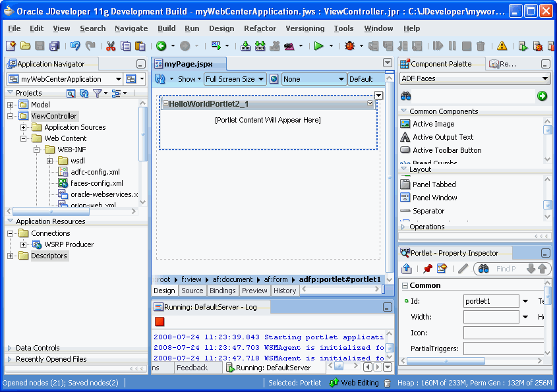The width and height of the screenshot is (557, 392).
Task: Switch to the History tab
Action: [285, 291]
